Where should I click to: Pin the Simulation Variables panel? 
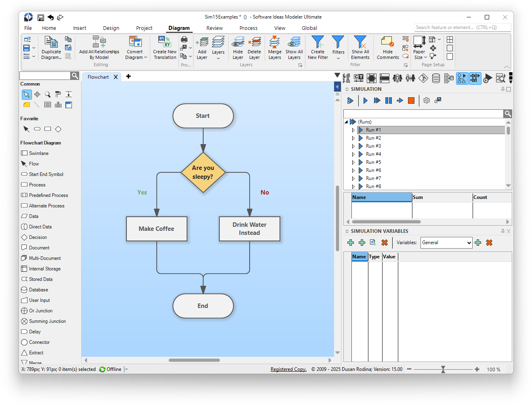click(x=503, y=231)
